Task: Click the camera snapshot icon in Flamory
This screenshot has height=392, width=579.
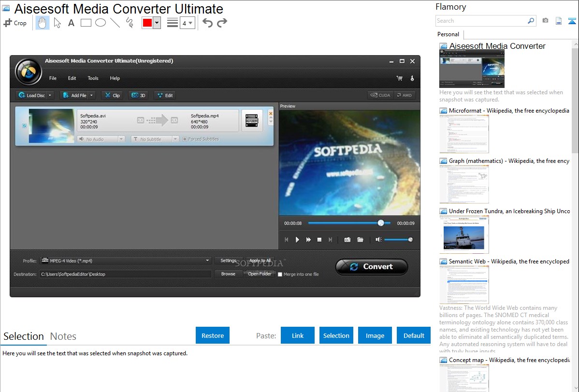Action: pos(545,21)
